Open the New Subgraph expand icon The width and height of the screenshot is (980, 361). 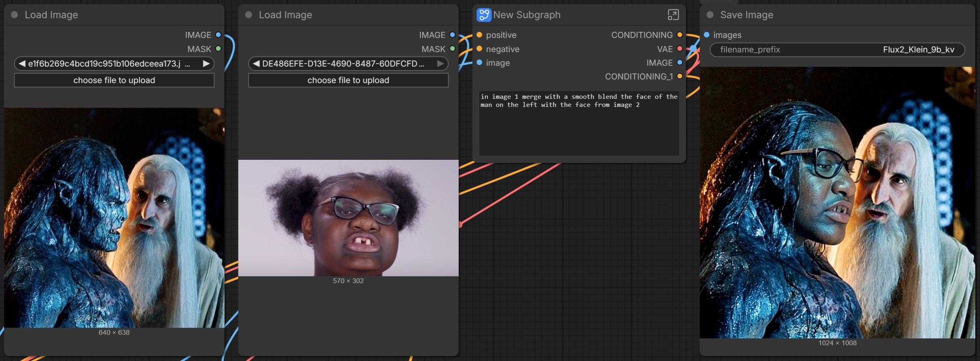pos(673,15)
